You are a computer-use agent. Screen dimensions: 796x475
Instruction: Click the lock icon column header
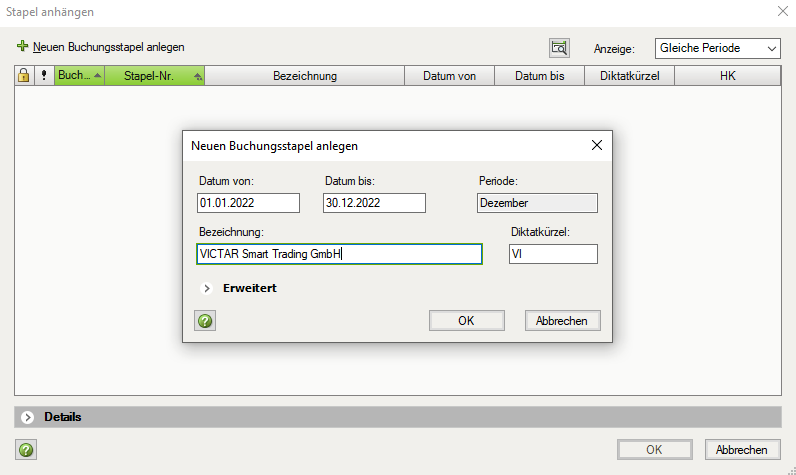coord(24,76)
